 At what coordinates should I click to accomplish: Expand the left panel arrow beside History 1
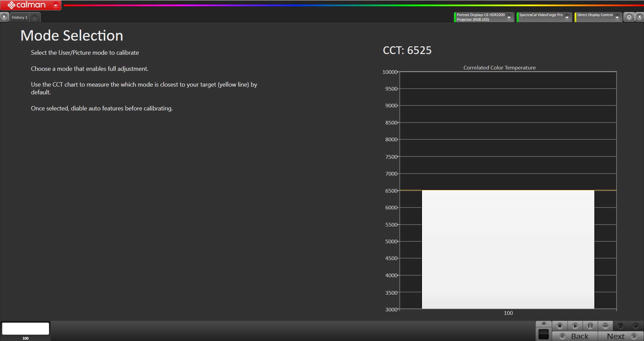coord(4,17)
